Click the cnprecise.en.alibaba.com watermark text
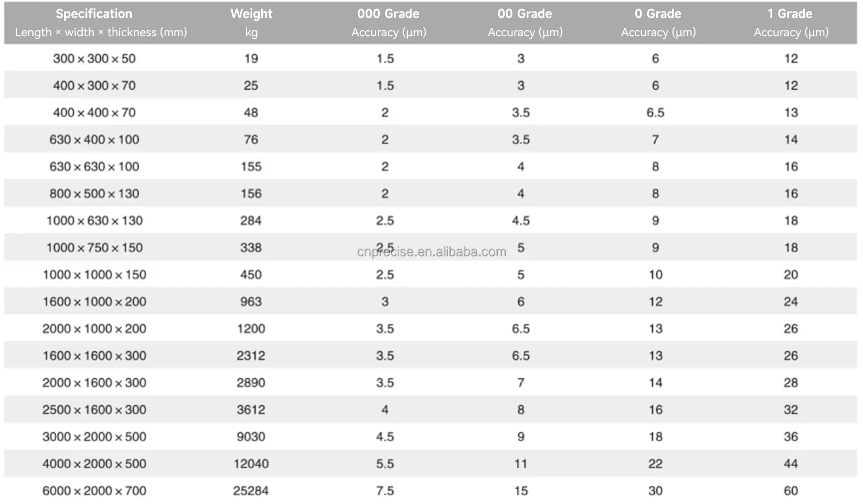This screenshot has width=863, height=504. pos(431,252)
